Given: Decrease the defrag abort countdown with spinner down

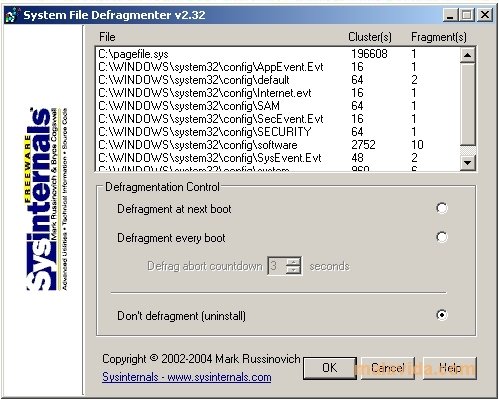Looking at the screenshot, I should tap(293, 270).
